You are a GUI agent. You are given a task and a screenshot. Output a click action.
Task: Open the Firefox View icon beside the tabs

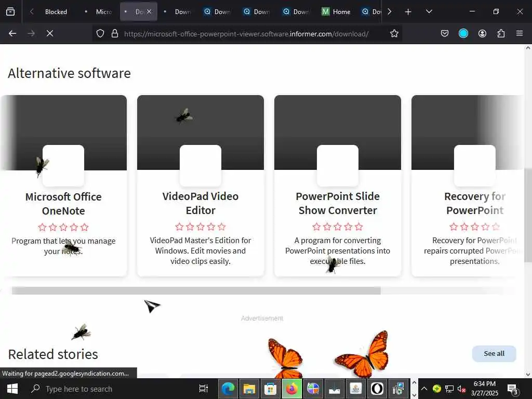[10, 11]
